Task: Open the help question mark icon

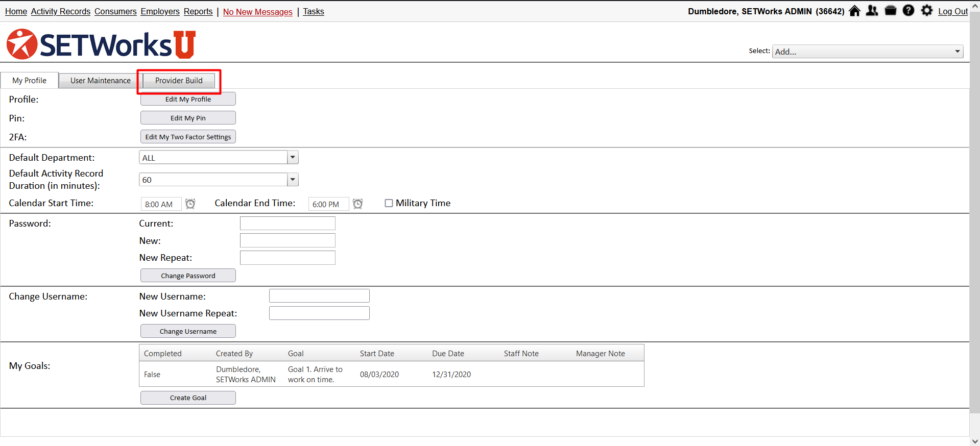Action: [909, 11]
